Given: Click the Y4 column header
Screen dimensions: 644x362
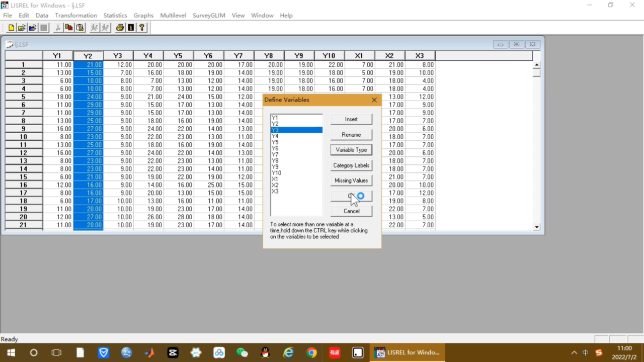Looking at the screenshot, I should (148, 56).
